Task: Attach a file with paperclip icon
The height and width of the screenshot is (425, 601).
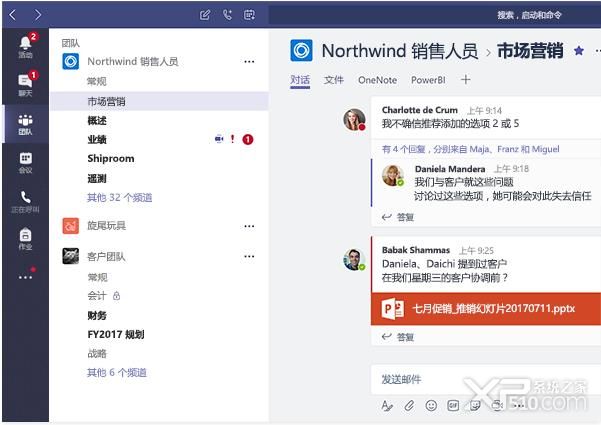Action: [409, 405]
